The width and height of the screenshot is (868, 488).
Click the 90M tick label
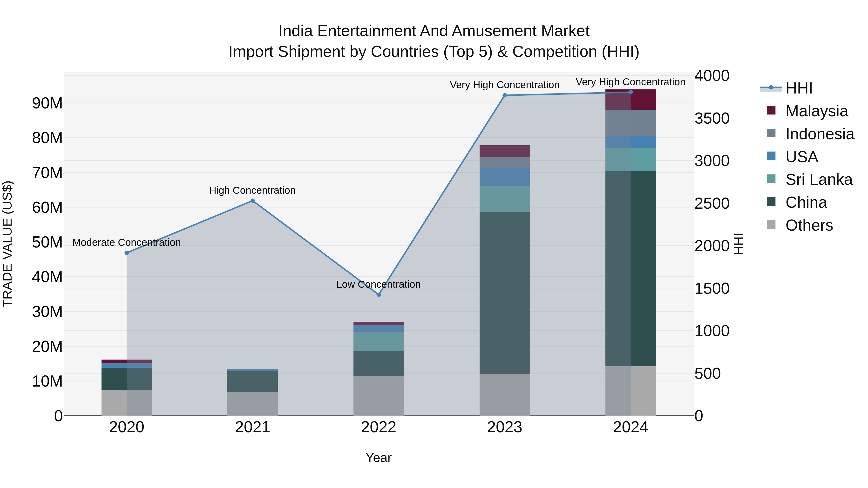(x=47, y=103)
